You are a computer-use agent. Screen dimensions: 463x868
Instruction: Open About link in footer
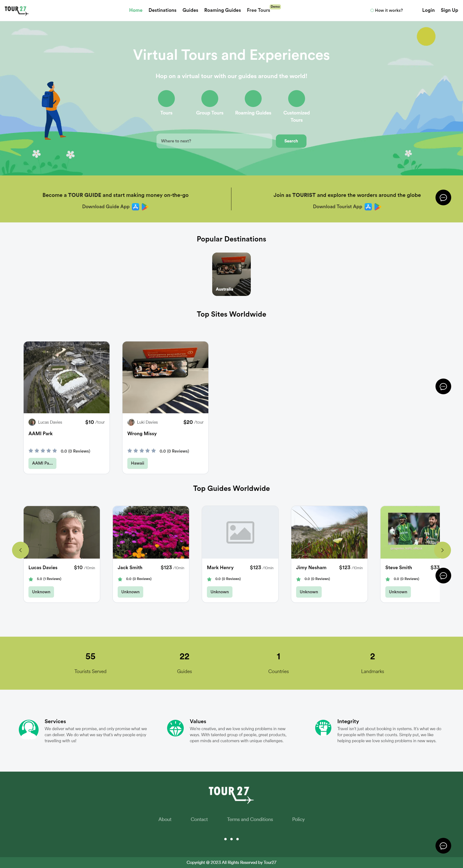[x=165, y=819]
